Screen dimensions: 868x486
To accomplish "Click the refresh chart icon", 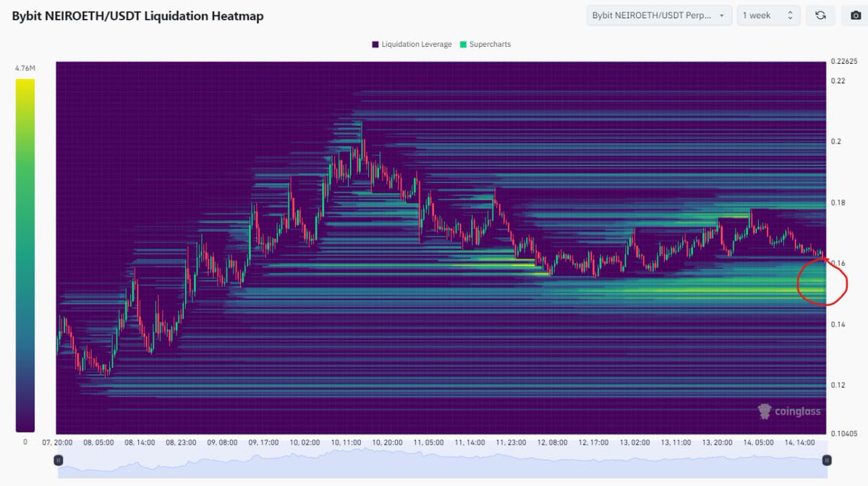I will (820, 15).
